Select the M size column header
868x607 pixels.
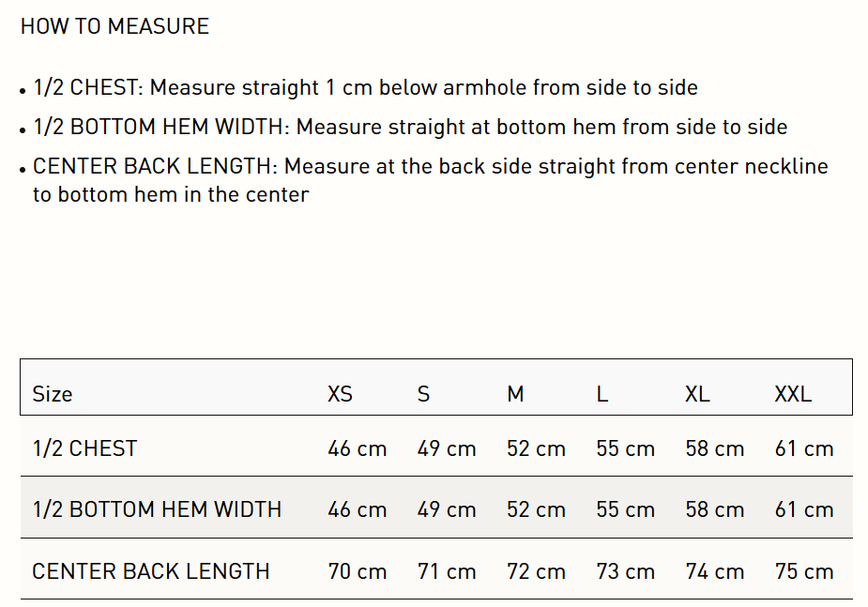pos(515,394)
